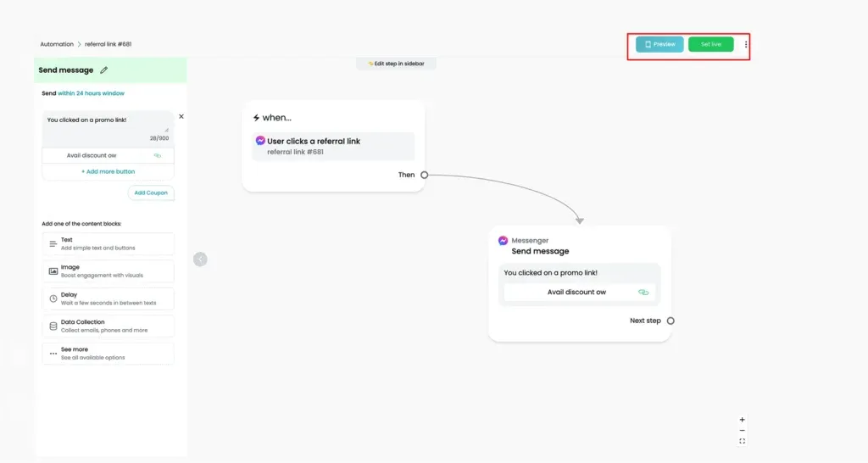Click link icon in sidebar Avail discount button

[157, 156]
